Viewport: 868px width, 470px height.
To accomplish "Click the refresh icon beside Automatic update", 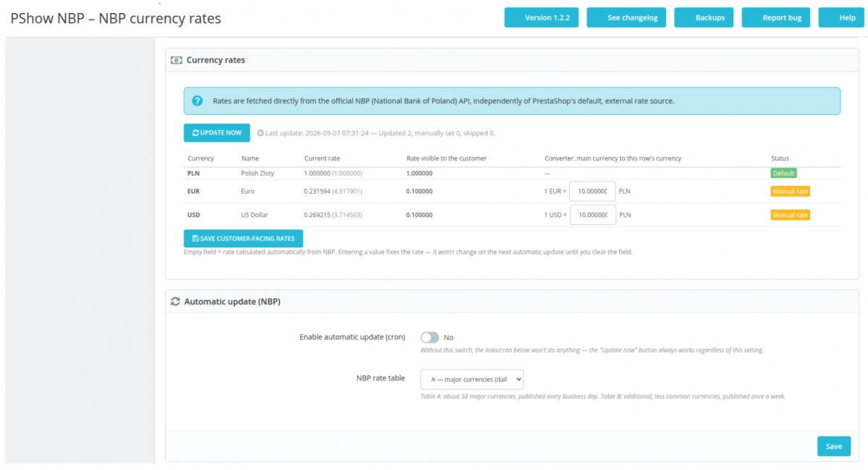I will tap(175, 302).
